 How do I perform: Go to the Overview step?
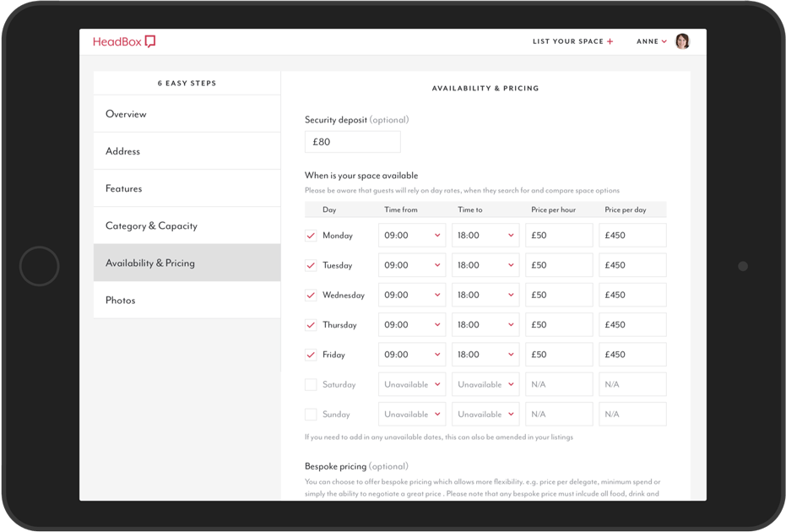(x=187, y=114)
